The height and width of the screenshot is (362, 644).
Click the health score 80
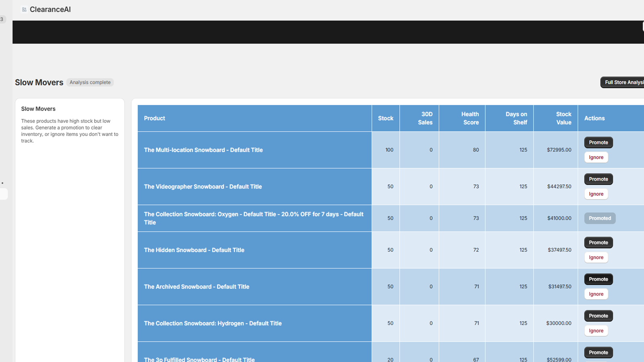coord(476,150)
